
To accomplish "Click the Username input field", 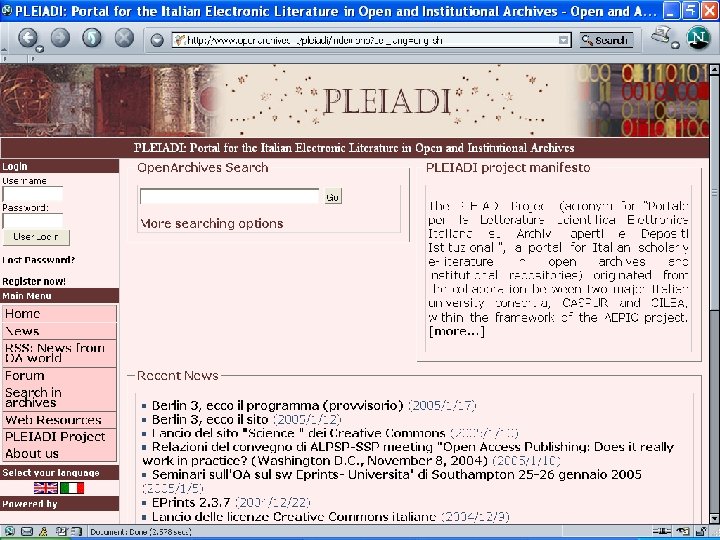I will (x=33, y=194).
